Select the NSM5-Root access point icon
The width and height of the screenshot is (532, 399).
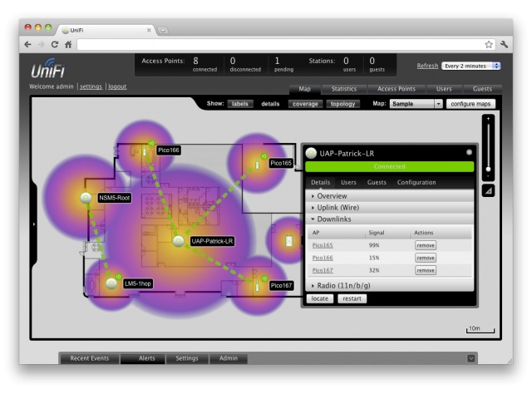click(86, 198)
